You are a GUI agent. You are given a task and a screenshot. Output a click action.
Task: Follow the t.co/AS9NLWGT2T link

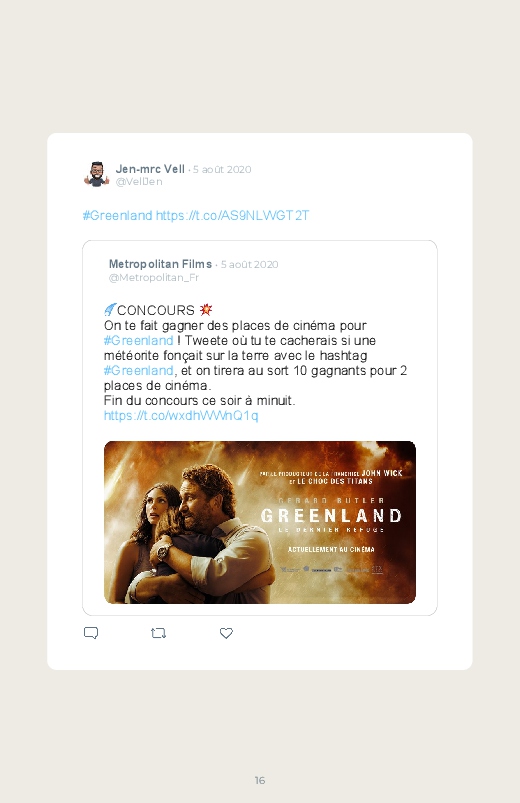(x=233, y=216)
